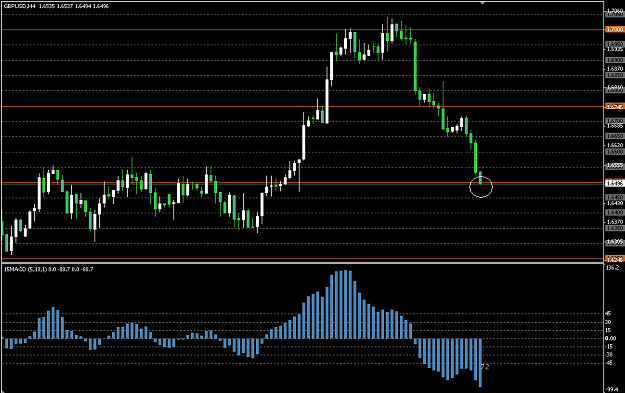Click the 0.00 zero level on indicator scale
Image resolution: width=625 pixels, height=393 pixels.
tap(610, 338)
